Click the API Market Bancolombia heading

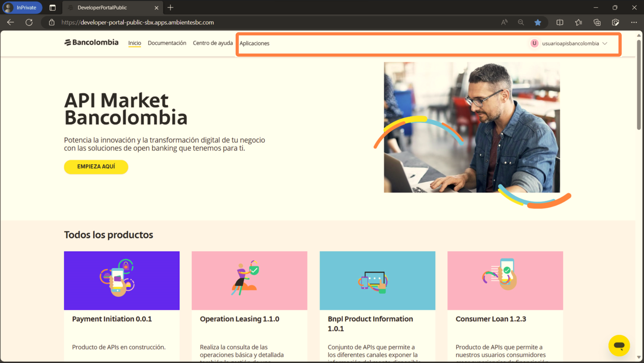click(x=126, y=109)
